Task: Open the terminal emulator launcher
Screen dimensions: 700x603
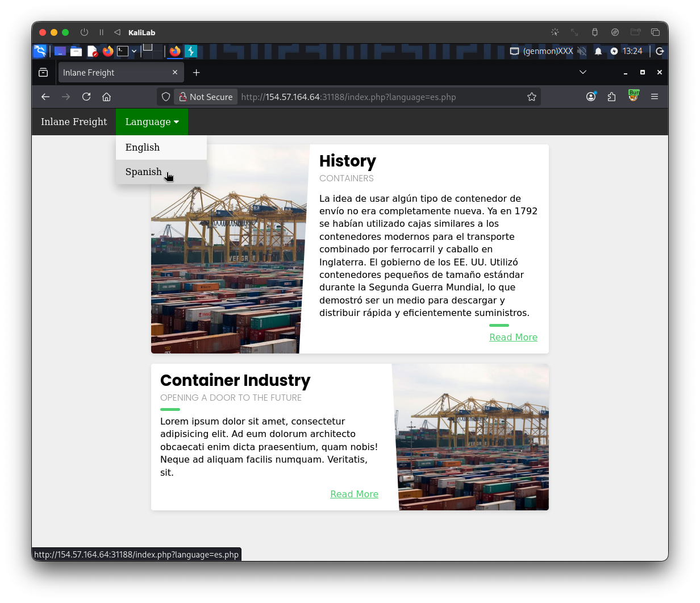Action: 123,51
